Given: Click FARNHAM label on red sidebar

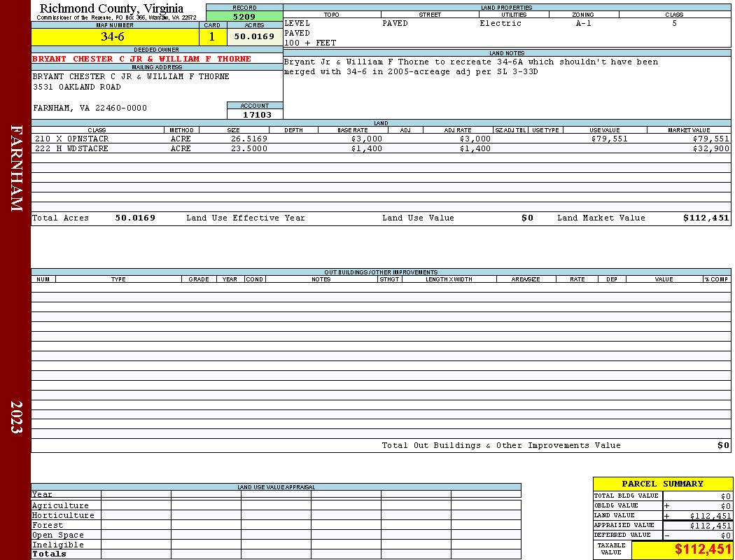Looking at the screenshot, I should [16, 168].
